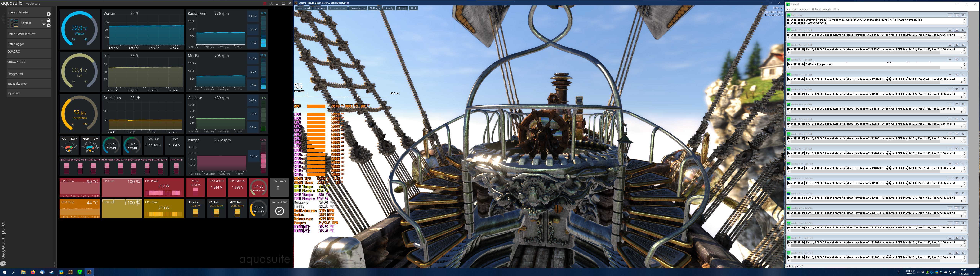Image resolution: width=980 pixels, height=276 pixels.
Task: Toggle Quality in Heaven toolbar
Action: (389, 8)
